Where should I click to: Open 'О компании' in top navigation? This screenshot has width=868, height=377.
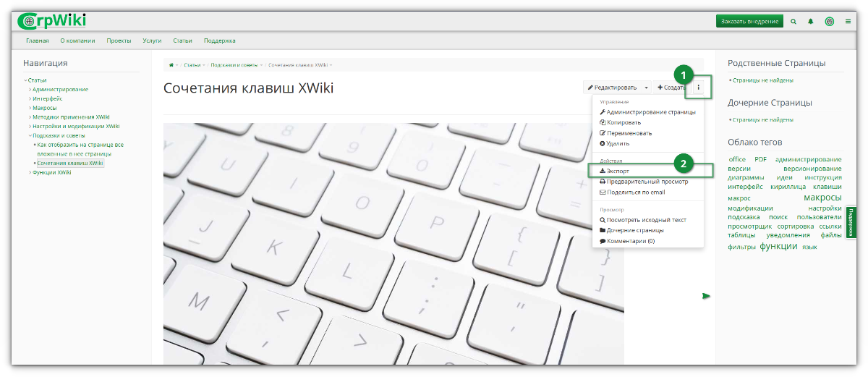[77, 41]
